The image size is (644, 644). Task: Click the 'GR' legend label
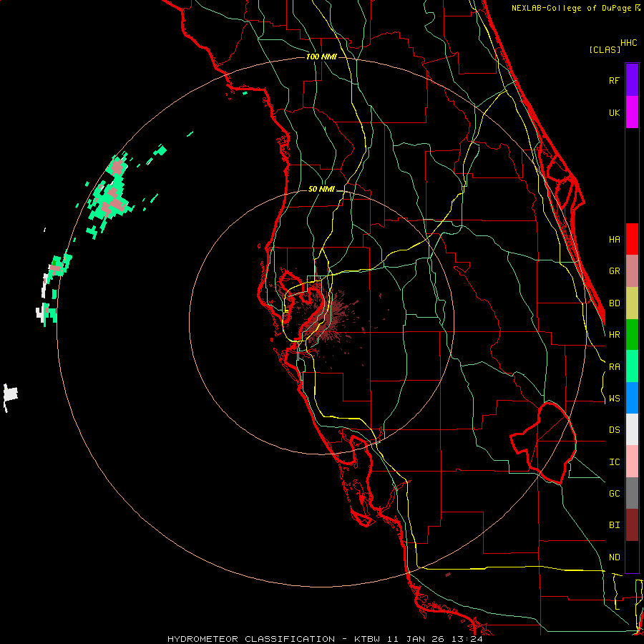[614, 271]
